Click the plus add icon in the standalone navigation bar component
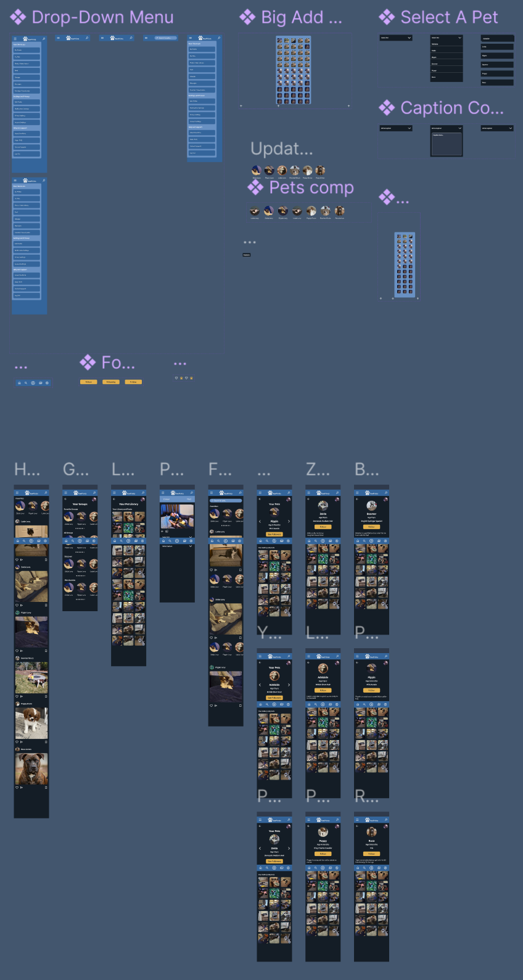Image resolution: width=523 pixels, height=980 pixels. coord(33,383)
